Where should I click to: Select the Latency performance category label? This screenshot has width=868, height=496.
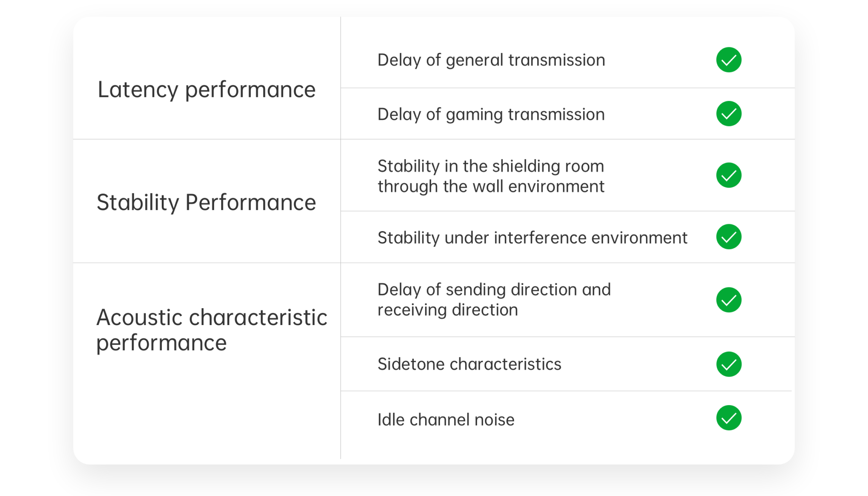(206, 90)
